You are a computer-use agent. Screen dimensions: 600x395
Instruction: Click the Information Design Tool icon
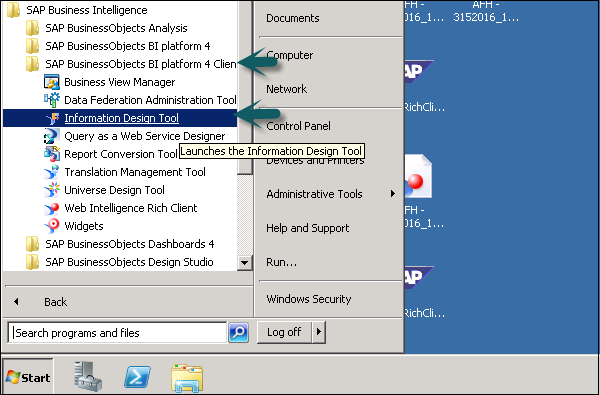coord(52,118)
